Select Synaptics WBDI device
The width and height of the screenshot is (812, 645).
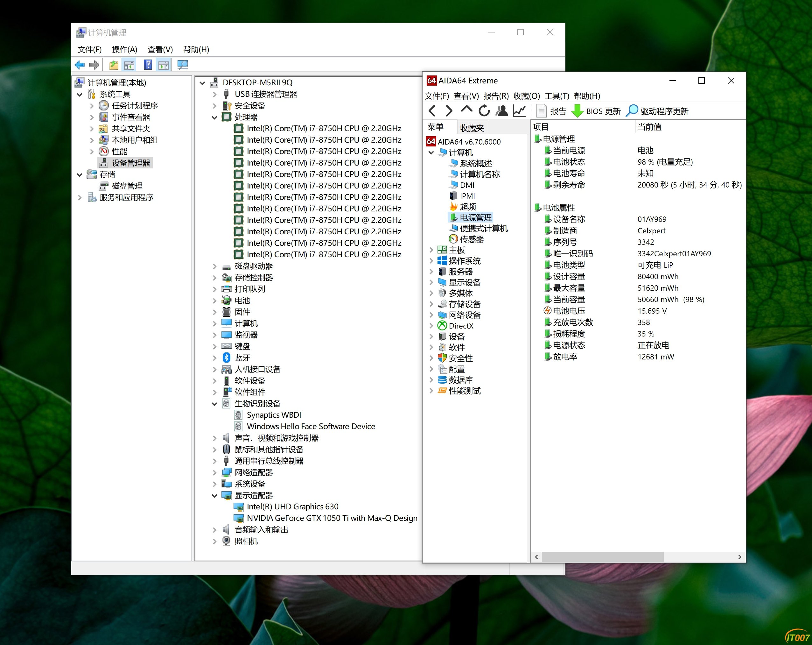coord(274,415)
